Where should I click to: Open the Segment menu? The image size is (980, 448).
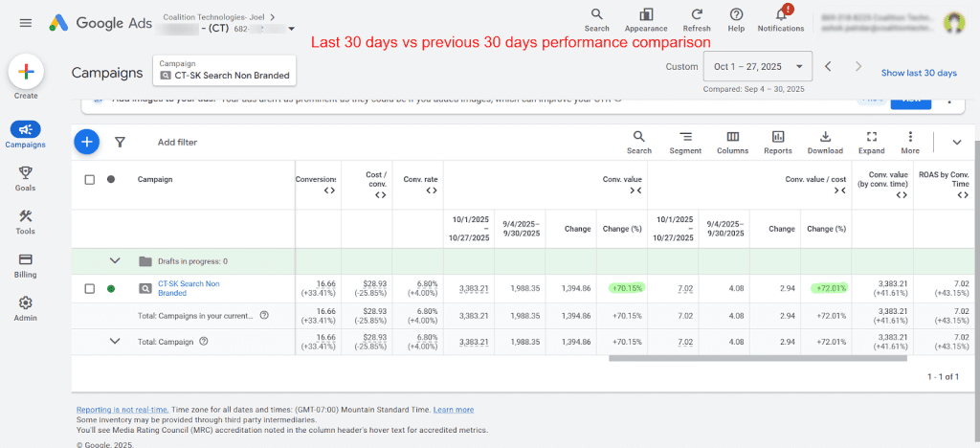(x=685, y=143)
